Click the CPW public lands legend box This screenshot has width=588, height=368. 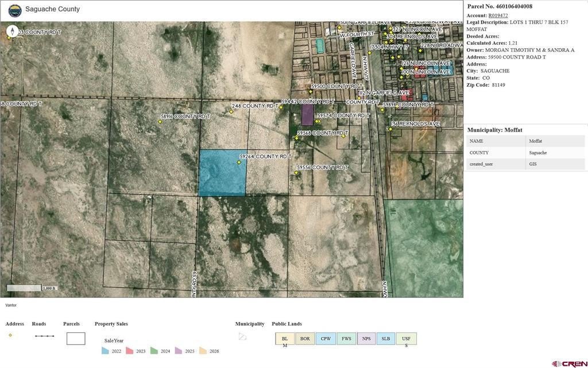pyautogui.click(x=326, y=339)
